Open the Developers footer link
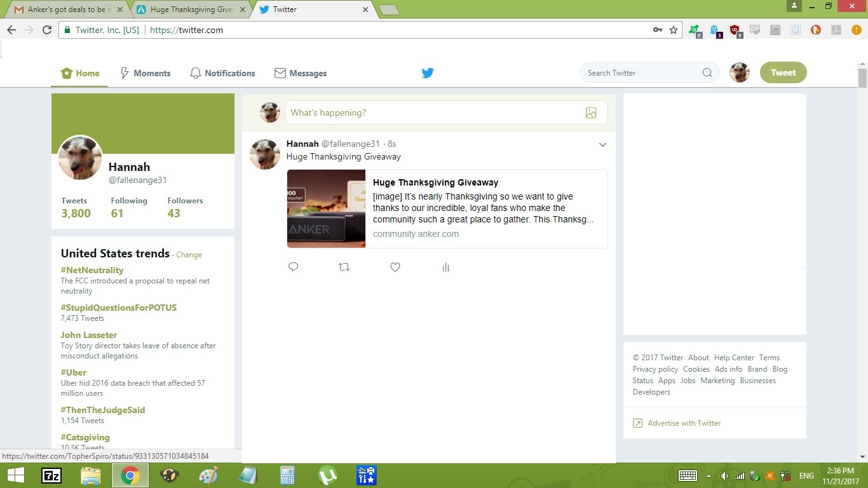The width and height of the screenshot is (868, 488). 651,392
